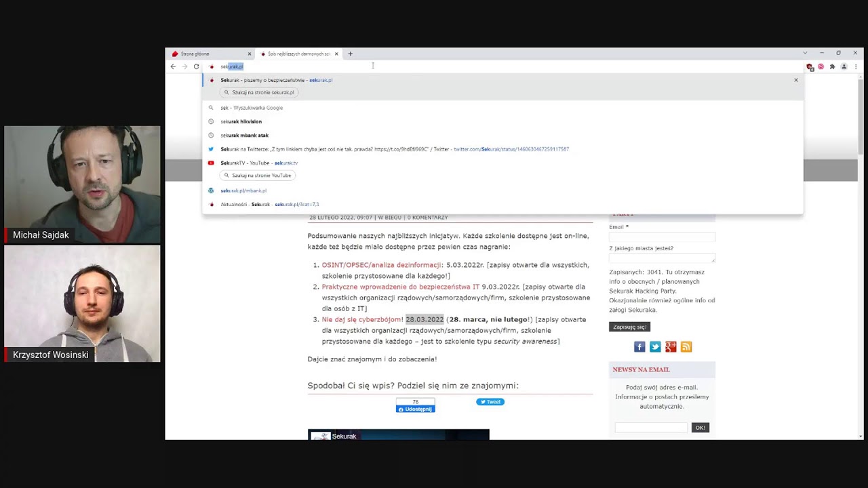
Task: Select Michał Sajdak's video tile
Action: pos(82,184)
